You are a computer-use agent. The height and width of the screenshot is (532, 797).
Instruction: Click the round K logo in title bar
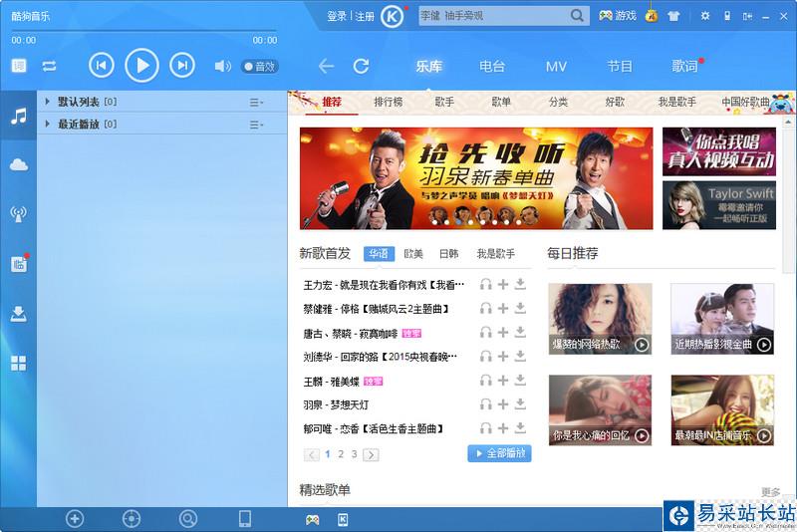coord(392,17)
